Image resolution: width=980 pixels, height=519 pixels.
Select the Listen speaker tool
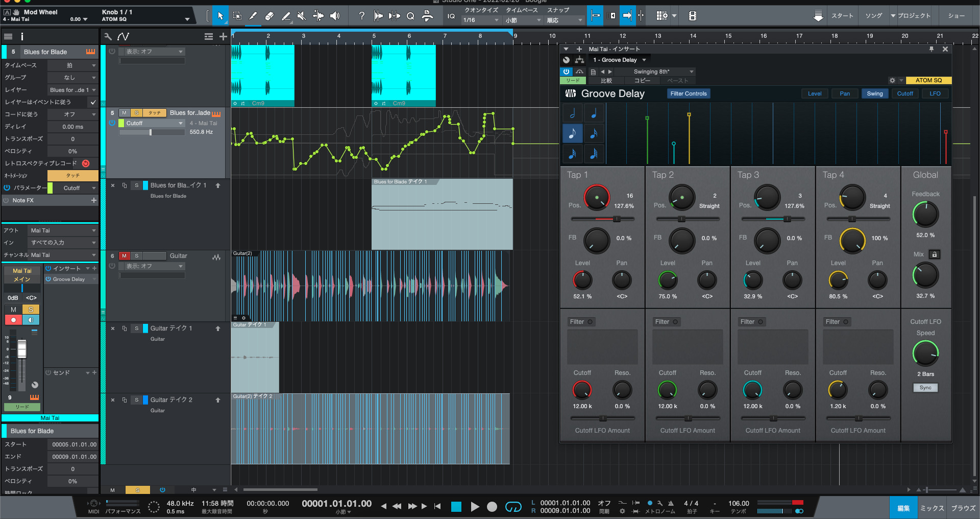coord(335,16)
